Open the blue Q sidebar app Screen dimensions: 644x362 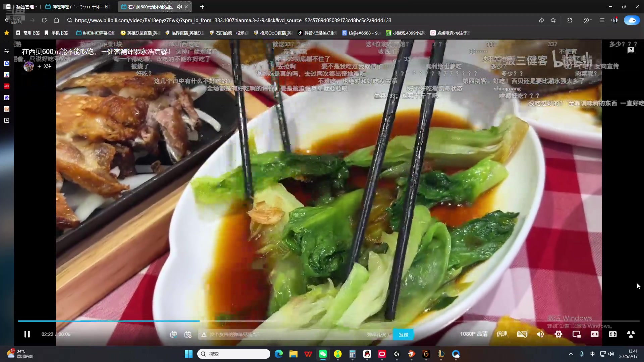[x=6, y=63]
